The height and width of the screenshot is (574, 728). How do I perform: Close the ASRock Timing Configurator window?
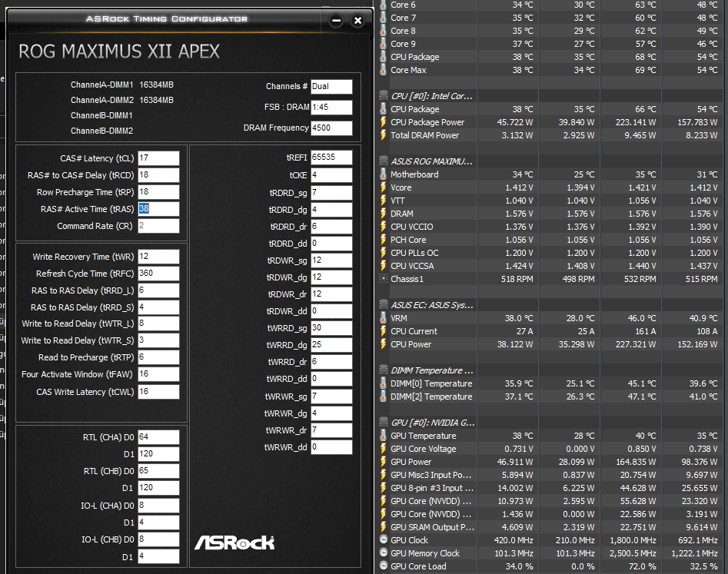click(357, 21)
